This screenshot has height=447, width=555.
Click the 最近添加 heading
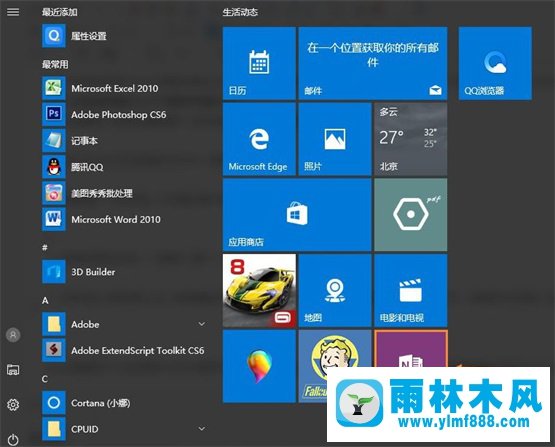59,12
